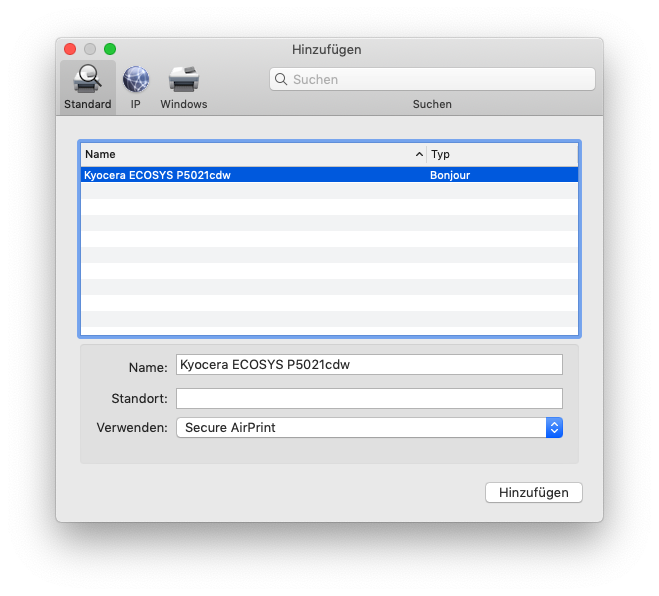Screen dimensions: 659x596
Task: Focus the Suchen search field
Action: coord(432,79)
